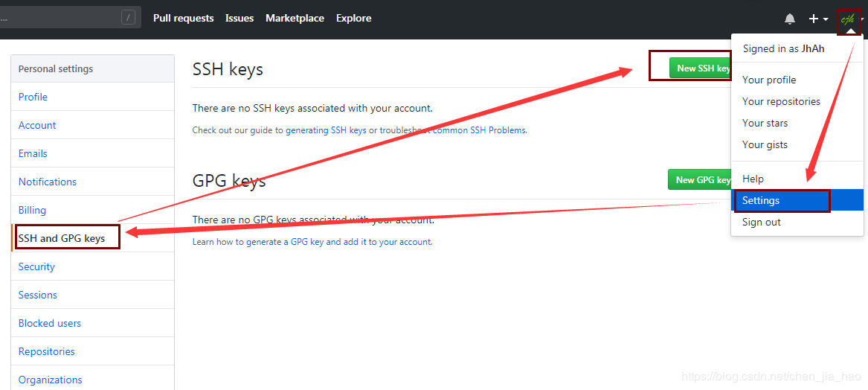Open the generating SSH keys guide link
Viewport: 868px width, 390px height.
326,131
